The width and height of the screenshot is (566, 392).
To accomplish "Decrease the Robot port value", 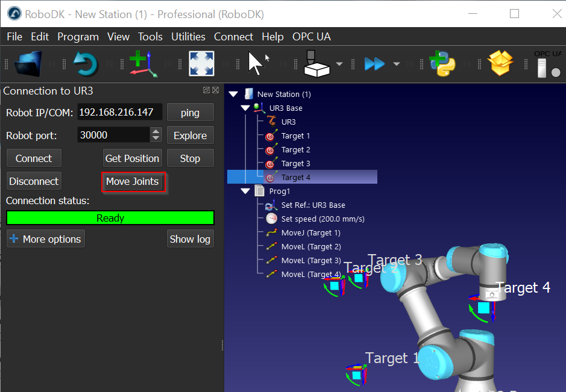I will click(156, 138).
